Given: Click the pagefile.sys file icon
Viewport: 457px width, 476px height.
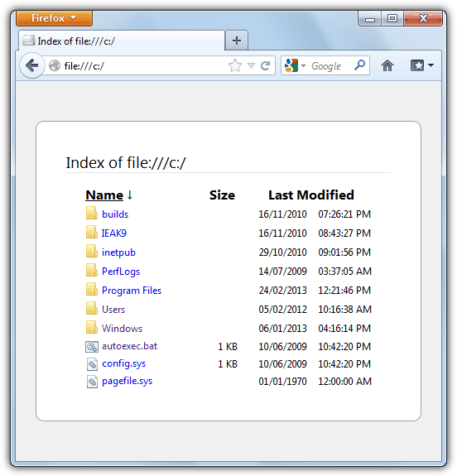Looking at the screenshot, I should pyautogui.click(x=92, y=382).
